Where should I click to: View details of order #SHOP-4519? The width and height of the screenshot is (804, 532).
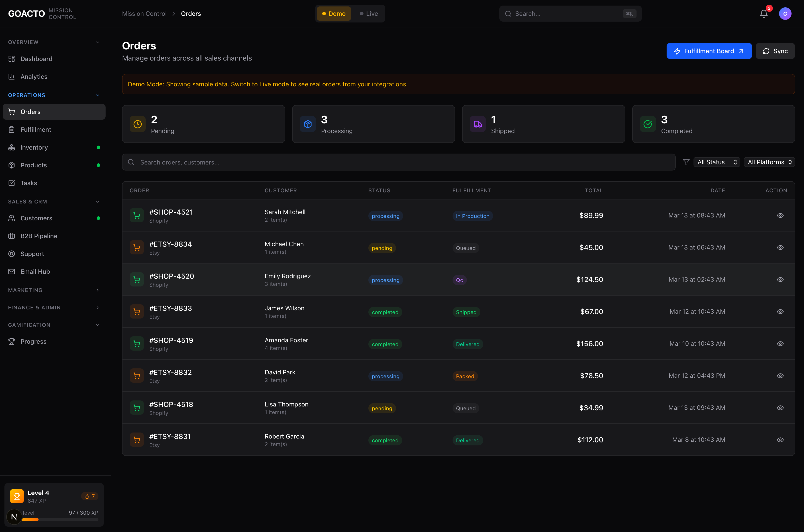pyautogui.click(x=780, y=344)
